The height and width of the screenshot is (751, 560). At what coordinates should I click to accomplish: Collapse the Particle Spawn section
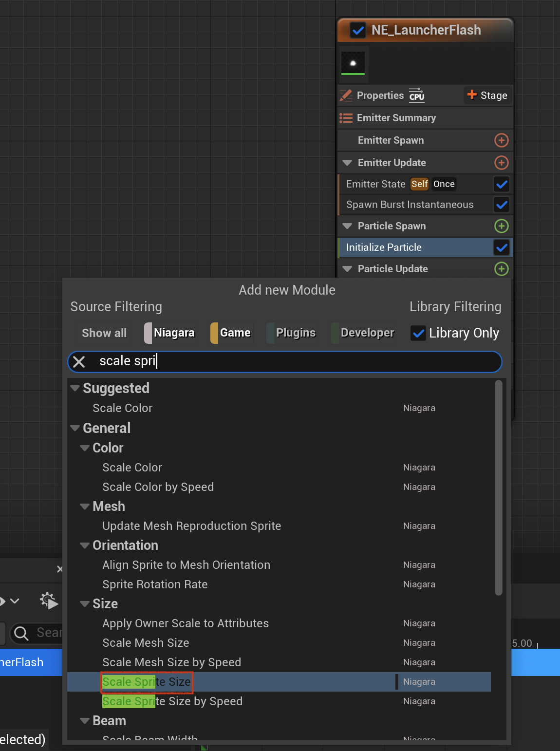coord(347,226)
